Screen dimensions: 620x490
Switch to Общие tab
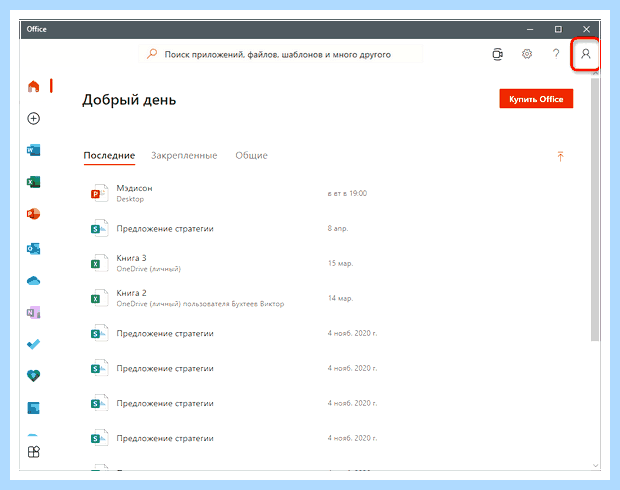click(251, 155)
